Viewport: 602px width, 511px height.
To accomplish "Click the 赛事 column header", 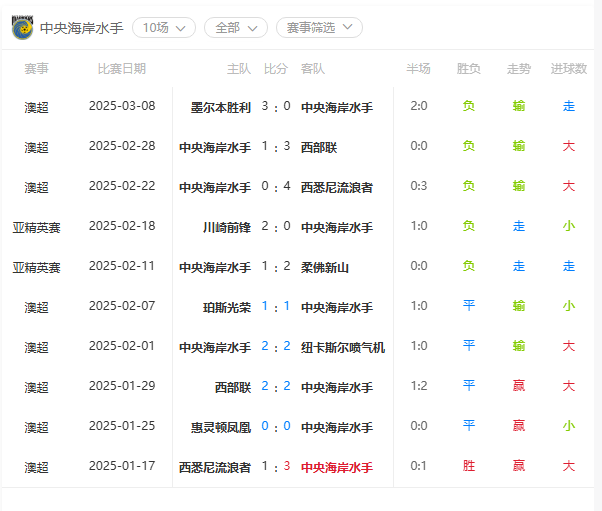I will pos(36,69).
